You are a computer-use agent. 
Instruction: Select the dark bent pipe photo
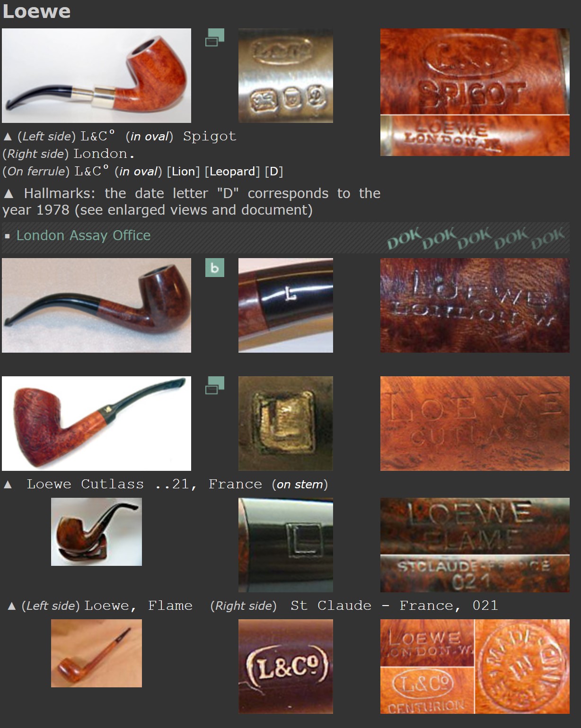click(97, 305)
